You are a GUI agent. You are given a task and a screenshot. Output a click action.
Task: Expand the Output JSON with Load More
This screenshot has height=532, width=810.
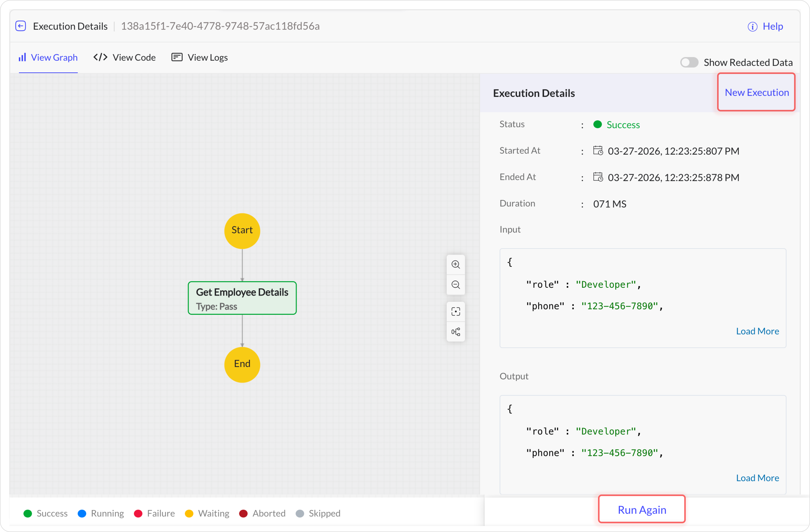[x=757, y=478]
